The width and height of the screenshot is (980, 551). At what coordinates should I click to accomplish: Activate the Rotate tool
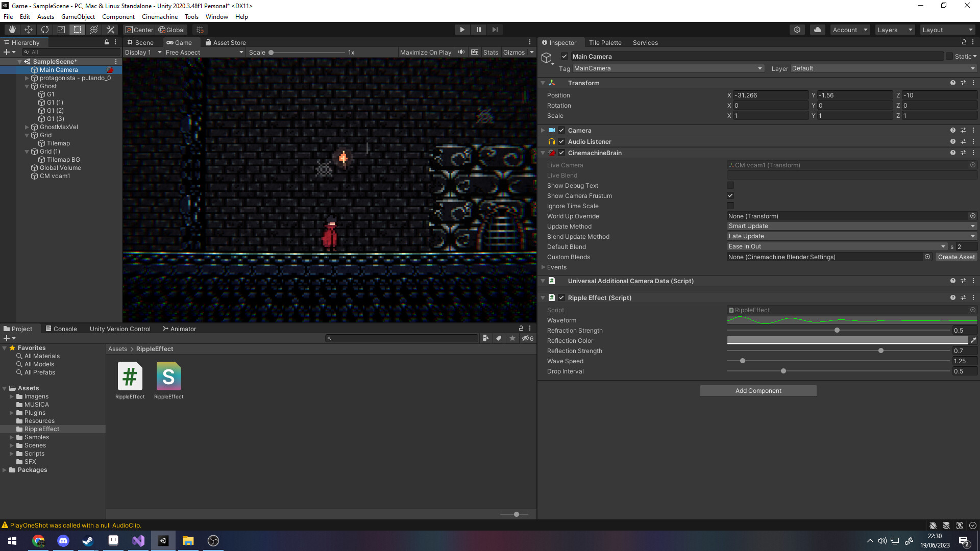coord(45,29)
